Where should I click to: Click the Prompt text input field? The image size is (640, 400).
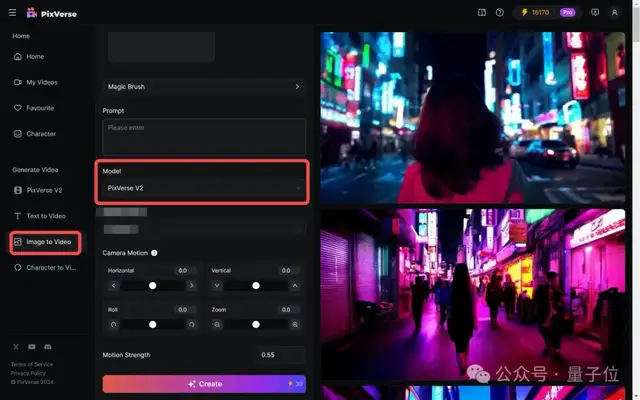(203, 136)
